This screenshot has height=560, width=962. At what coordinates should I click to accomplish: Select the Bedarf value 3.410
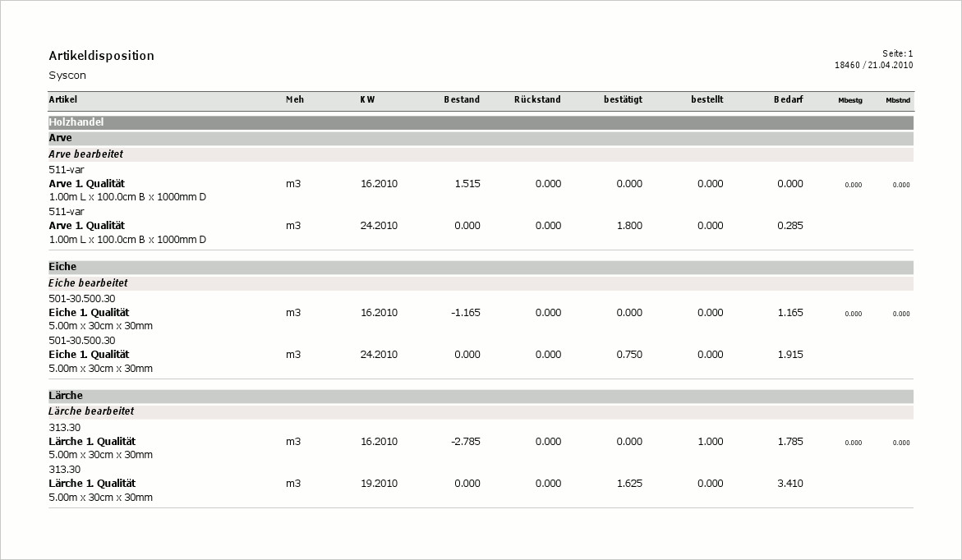click(789, 484)
